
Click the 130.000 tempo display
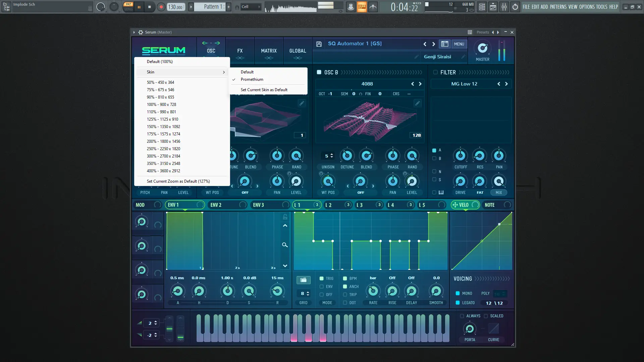click(176, 7)
